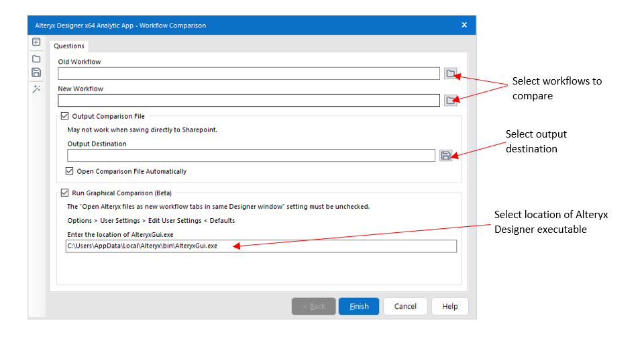Click the back-arrow icon at top of sidebar
This screenshot has height=347, width=644.
coord(37,42)
